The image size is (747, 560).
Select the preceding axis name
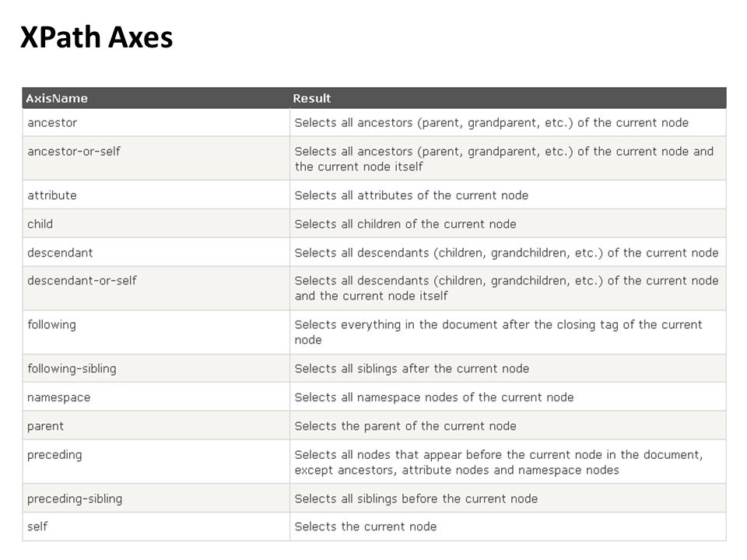(x=54, y=455)
